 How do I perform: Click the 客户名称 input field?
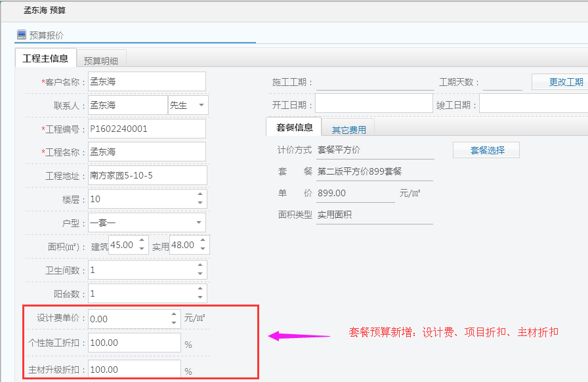pyautogui.click(x=146, y=82)
